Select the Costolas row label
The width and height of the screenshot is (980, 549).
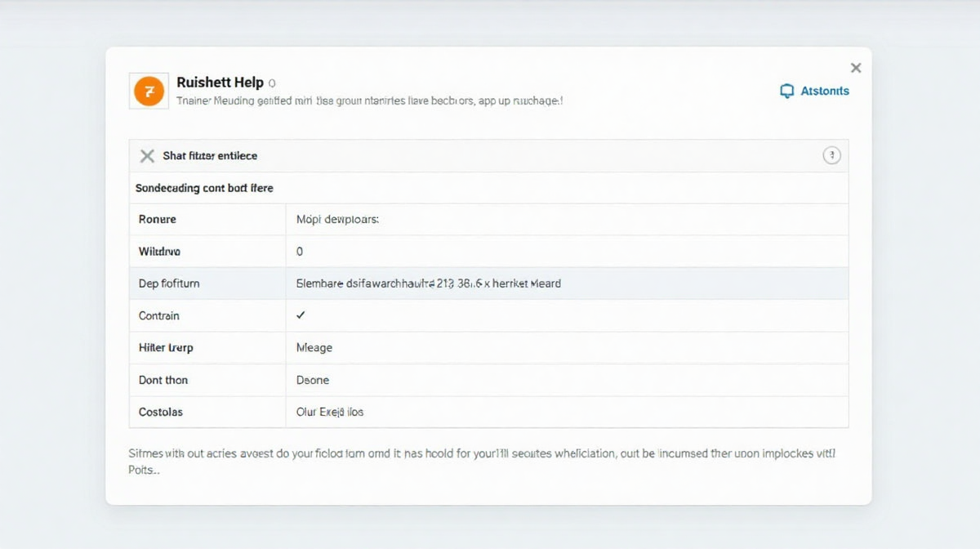coord(161,412)
